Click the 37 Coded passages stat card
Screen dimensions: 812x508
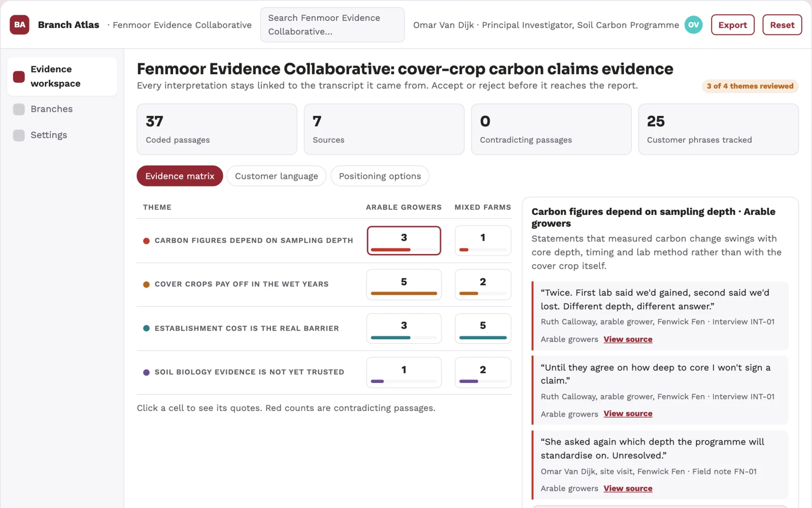217,130
